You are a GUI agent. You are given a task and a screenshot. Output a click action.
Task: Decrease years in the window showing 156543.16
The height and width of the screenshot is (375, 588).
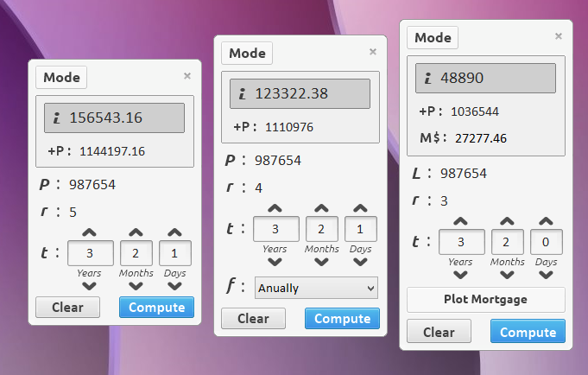point(89,287)
